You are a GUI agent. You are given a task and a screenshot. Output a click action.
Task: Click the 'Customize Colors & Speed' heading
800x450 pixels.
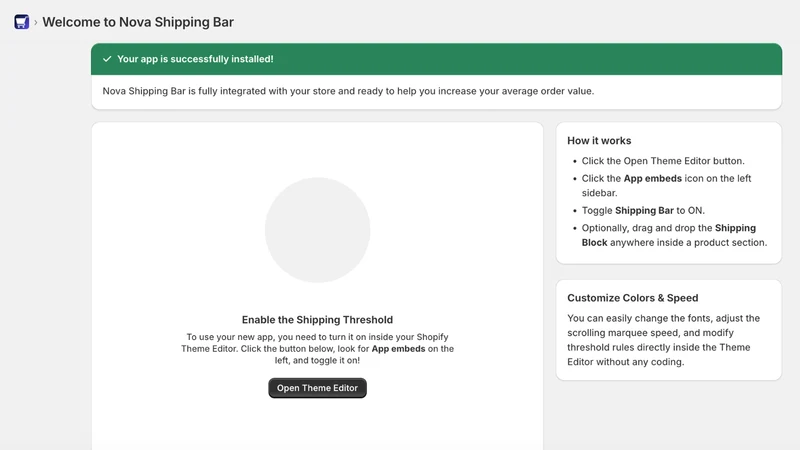(633, 298)
